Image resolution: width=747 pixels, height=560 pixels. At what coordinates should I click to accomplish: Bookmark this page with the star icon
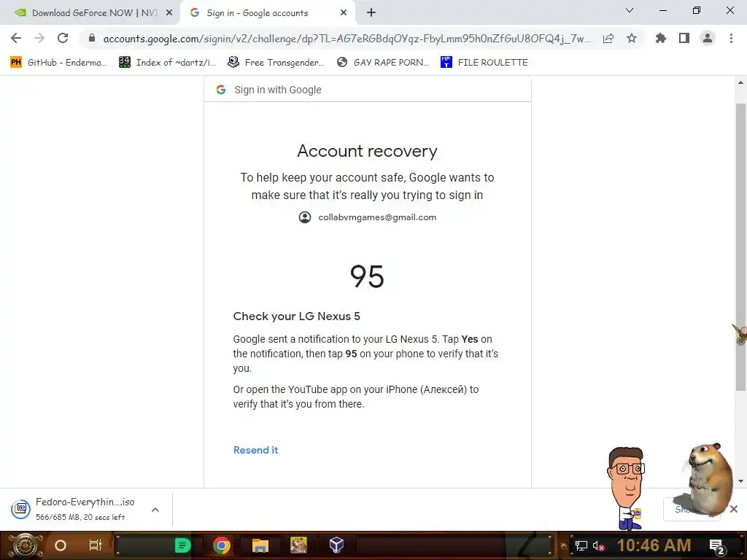point(632,38)
